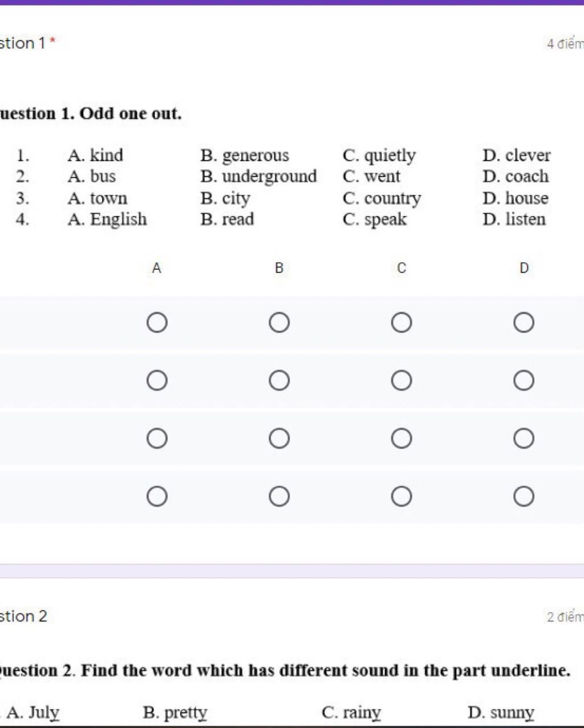Select option B for first row
The width and height of the screenshot is (584, 728).
coord(279,323)
